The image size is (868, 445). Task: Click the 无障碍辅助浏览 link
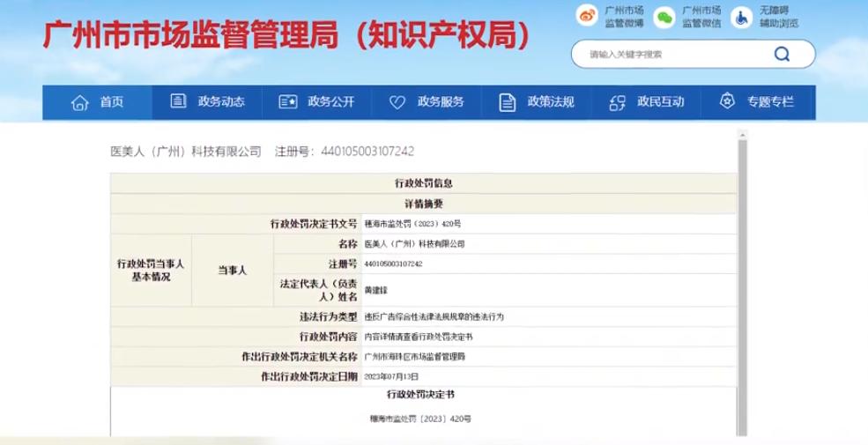pyautogui.click(x=779, y=17)
